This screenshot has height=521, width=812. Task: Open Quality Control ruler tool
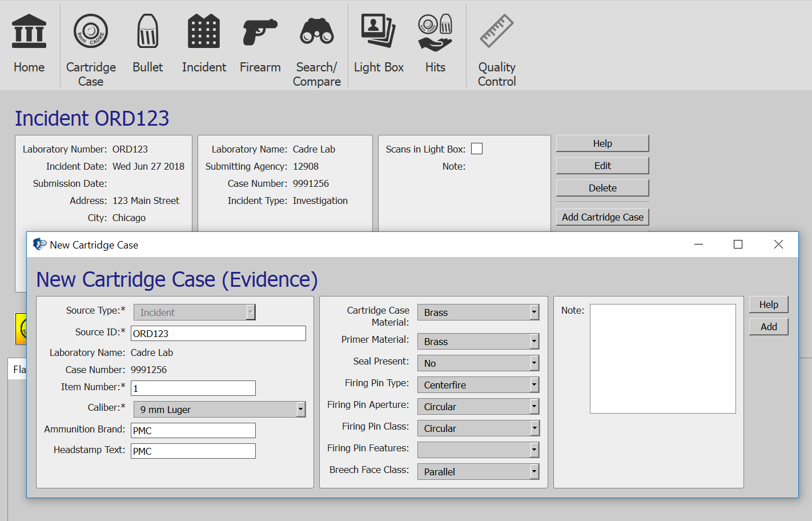[497, 50]
